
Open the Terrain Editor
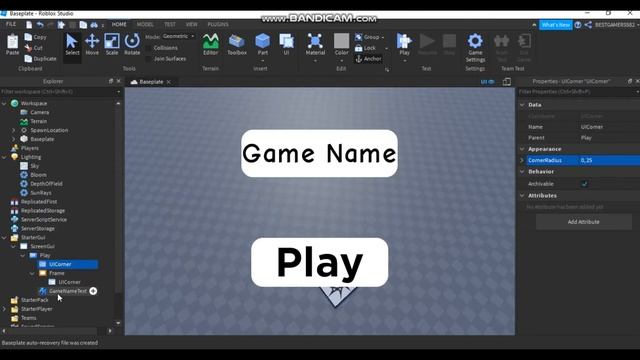[x=211, y=44]
